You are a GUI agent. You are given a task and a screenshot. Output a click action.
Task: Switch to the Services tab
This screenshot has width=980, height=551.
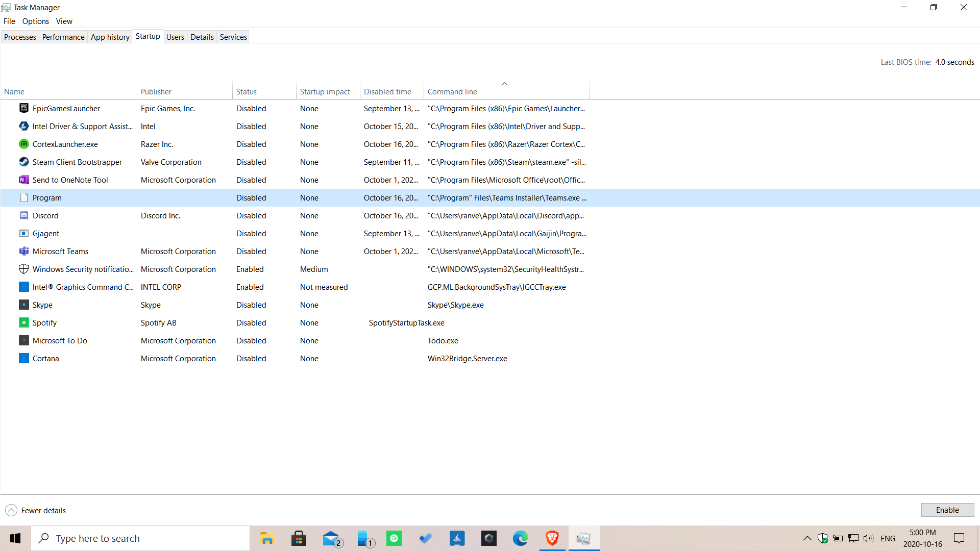tap(233, 37)
